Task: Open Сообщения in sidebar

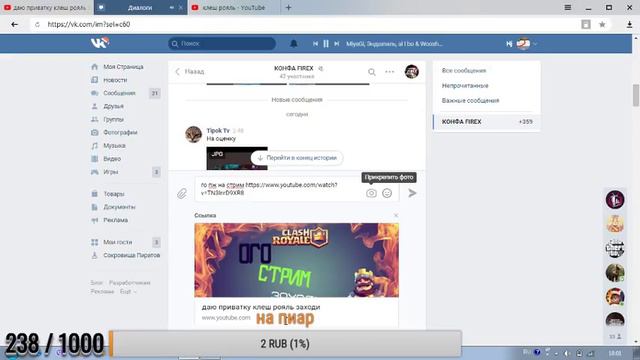Action: pos(119,93)
